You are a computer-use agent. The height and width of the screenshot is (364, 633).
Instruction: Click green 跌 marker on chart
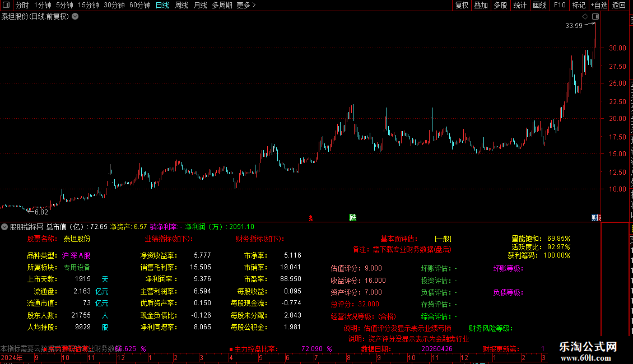click(x=353, y=218)
